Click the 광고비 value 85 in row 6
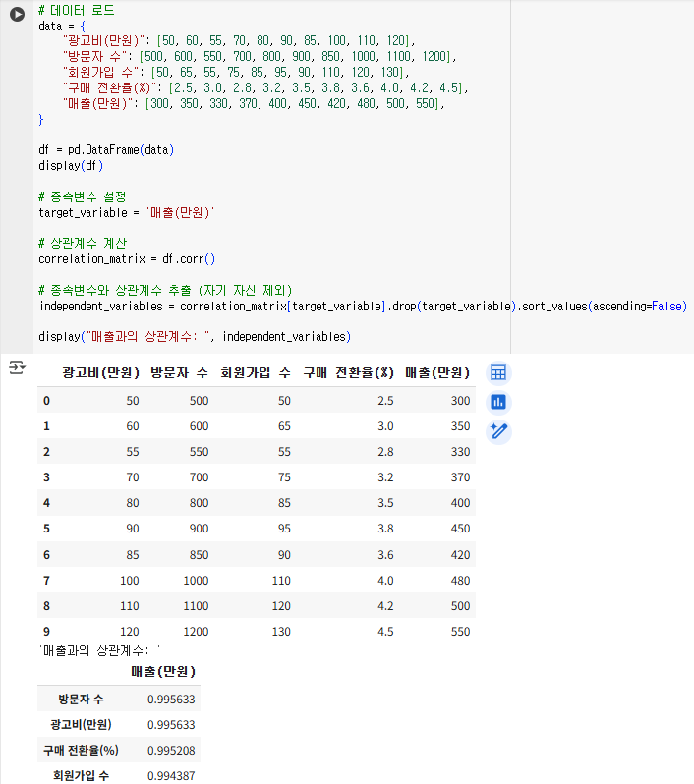This screenshot has width=694, height=784. 133,555
